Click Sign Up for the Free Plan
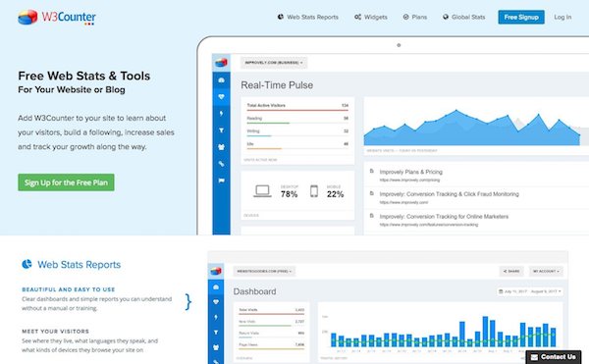589x364 pixels. tap(66, 182)
